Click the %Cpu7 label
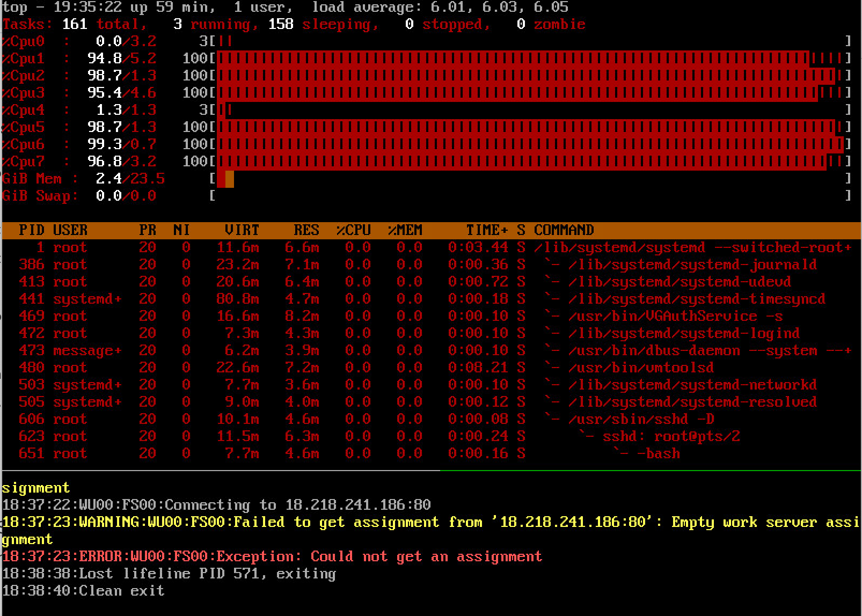Viewport: 862px width, 616px height. tap(23, 162)
